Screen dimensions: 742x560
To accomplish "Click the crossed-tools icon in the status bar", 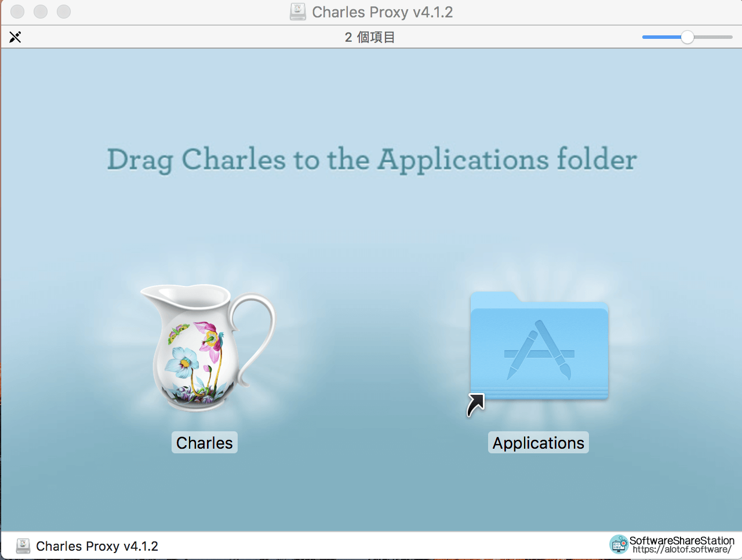I will click(x=15, y=37).
